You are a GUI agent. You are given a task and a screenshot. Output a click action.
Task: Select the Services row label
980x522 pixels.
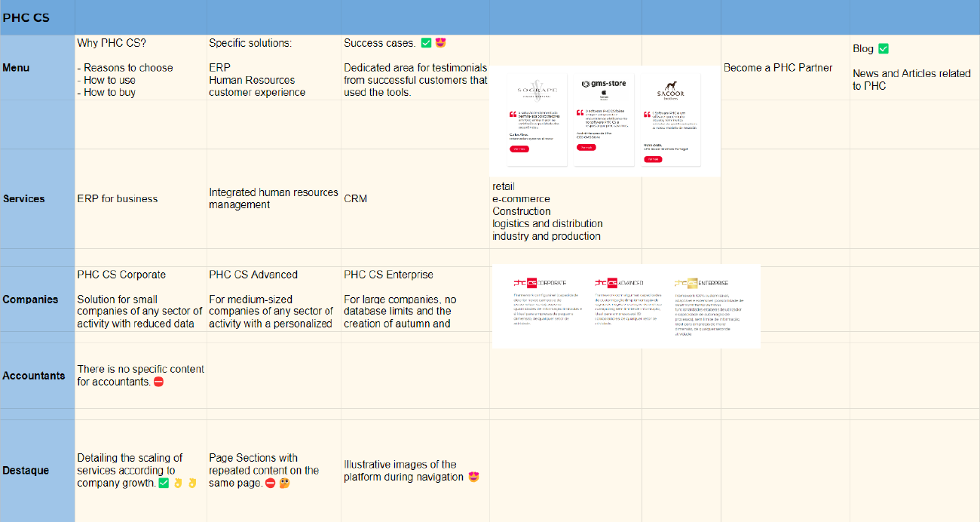38,198
